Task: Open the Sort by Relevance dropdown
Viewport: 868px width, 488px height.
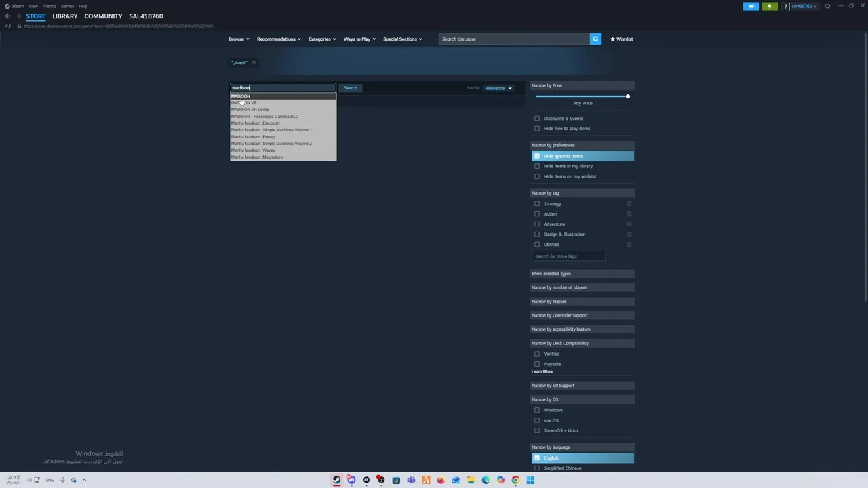Action: tap(498, 88)
